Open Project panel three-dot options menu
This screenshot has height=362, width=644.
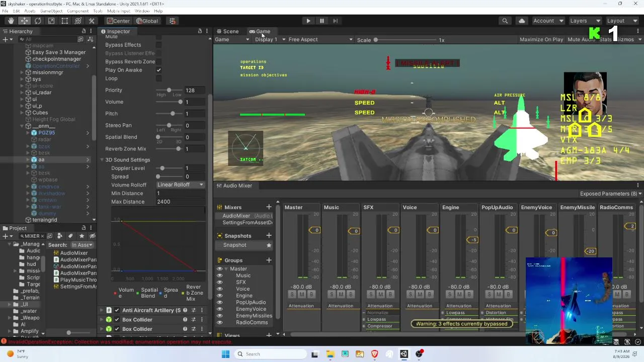point(91,228)
